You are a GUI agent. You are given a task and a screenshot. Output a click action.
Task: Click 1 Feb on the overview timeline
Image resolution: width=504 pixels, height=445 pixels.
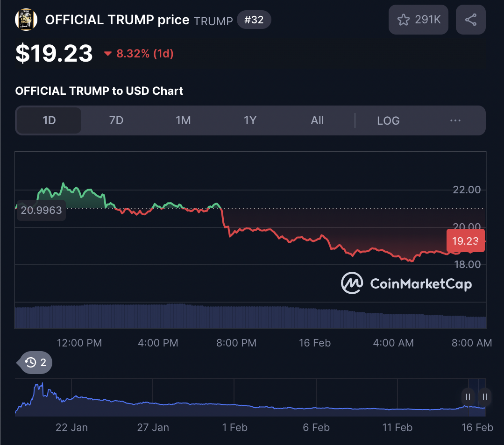(234, 427)
